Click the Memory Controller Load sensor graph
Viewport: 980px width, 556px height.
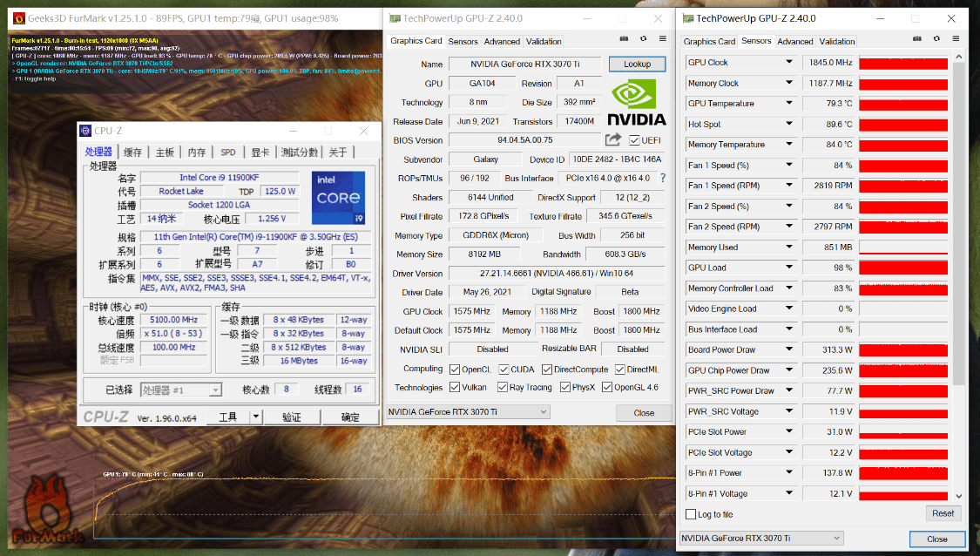pos(903,288)
